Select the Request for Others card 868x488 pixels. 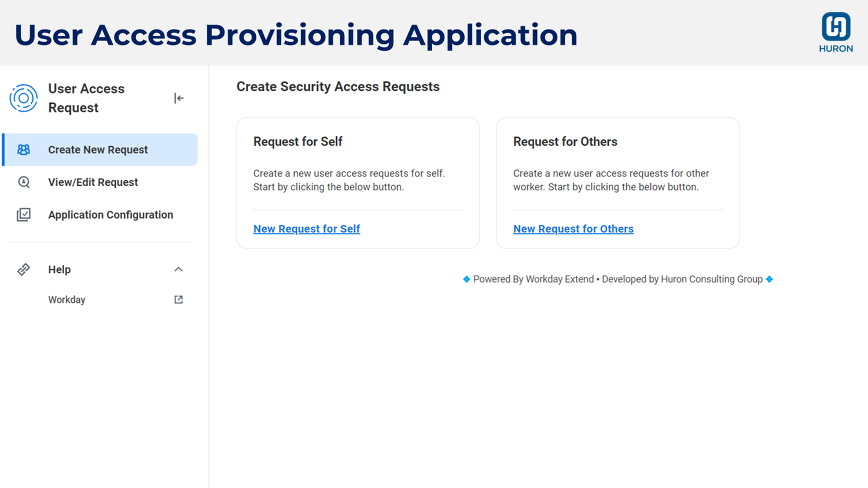coord(617,183)
